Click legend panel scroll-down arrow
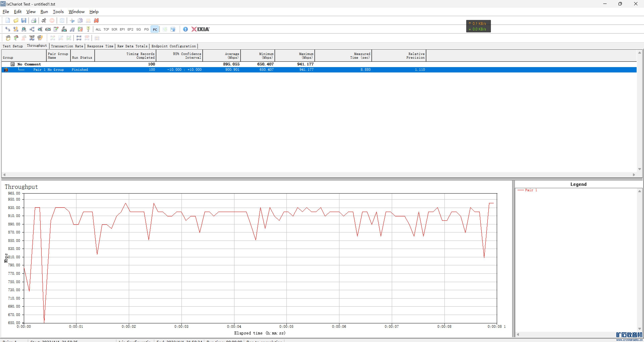644x342 pixels. tap(639, 329)
